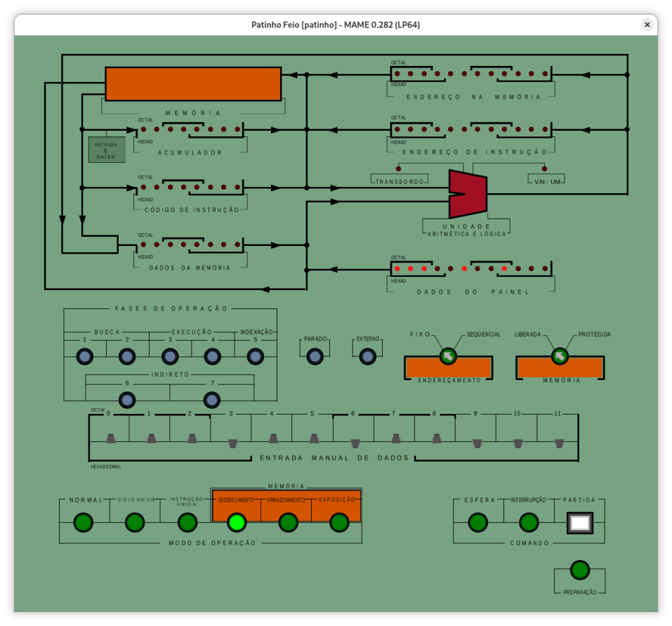Select Ciclo Único operation mode
Viewport: 672px width, 626px height.
point(135,523)
